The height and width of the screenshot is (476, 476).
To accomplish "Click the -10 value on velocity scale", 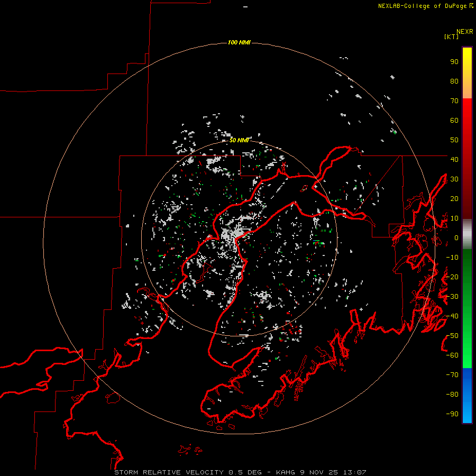I will click(x=452, y=258).
